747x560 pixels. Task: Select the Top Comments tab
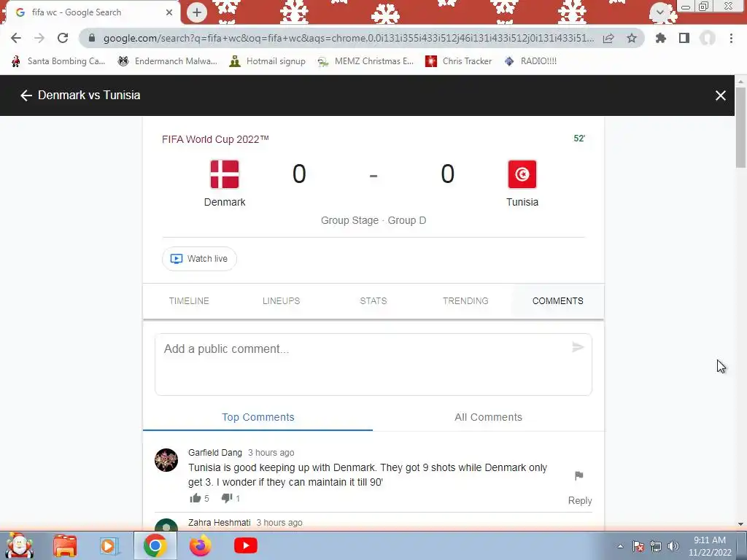click(258, 417)
